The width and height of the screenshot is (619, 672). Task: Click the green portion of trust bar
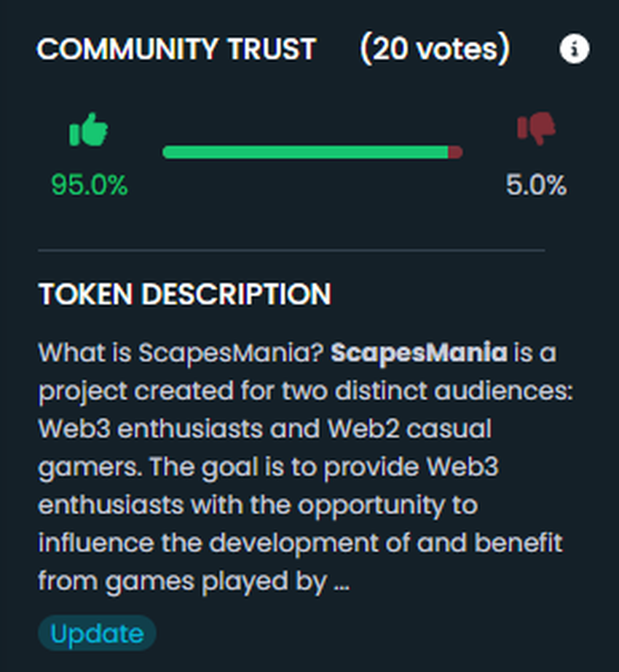[x=304, y=152]
